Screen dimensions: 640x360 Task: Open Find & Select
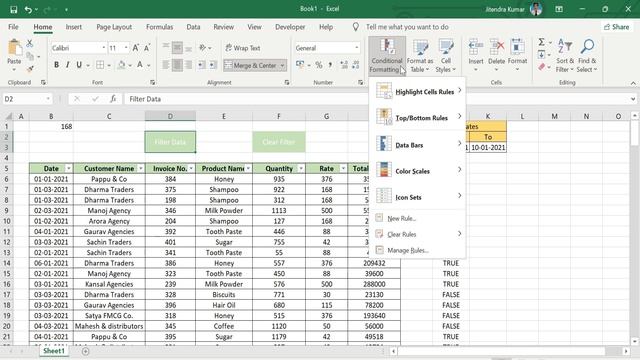tap(587, 56)
